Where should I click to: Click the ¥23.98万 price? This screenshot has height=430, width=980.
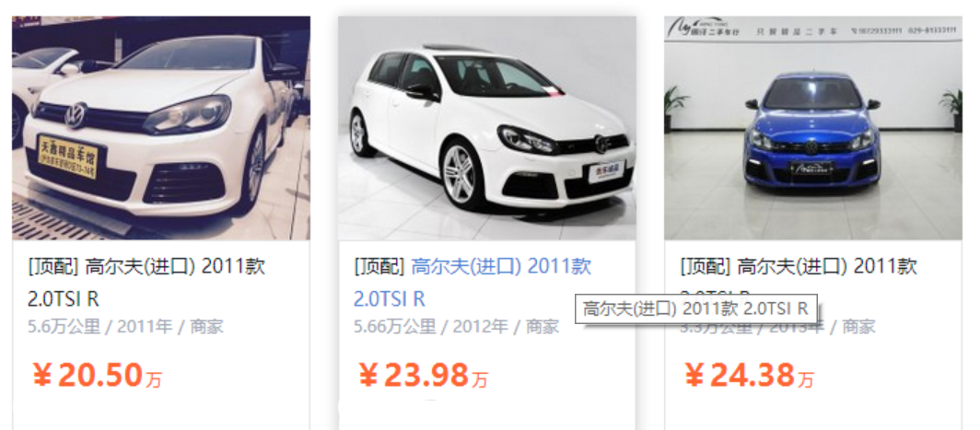click(423, 376)
